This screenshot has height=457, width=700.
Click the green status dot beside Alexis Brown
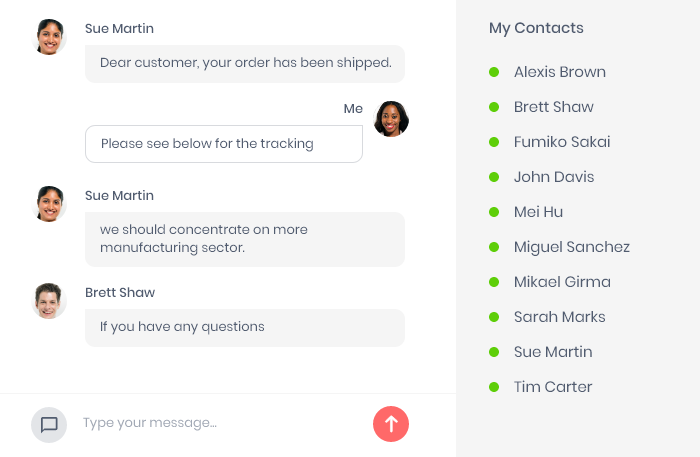click(x=494, y=72)
